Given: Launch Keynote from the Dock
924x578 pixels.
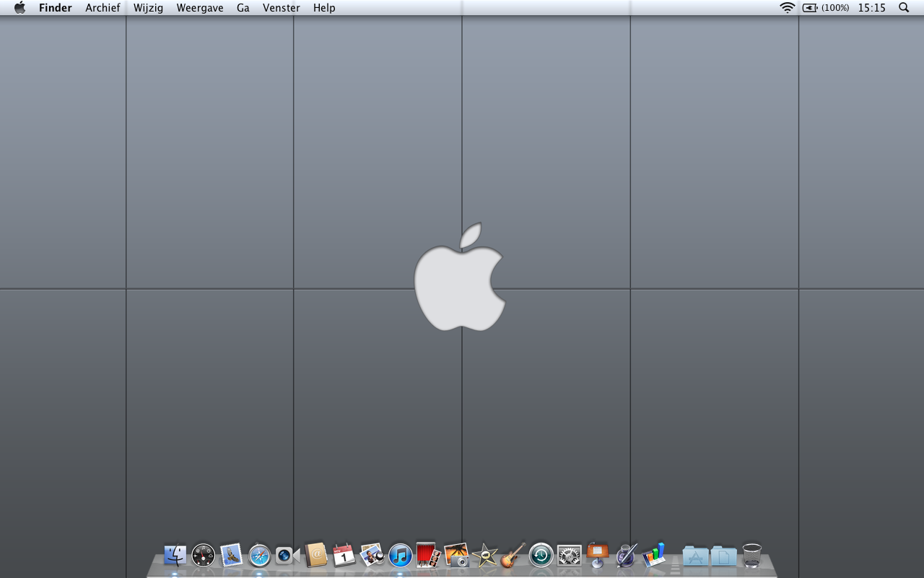Looking at the screenshot, I should (x=597, y=555).
